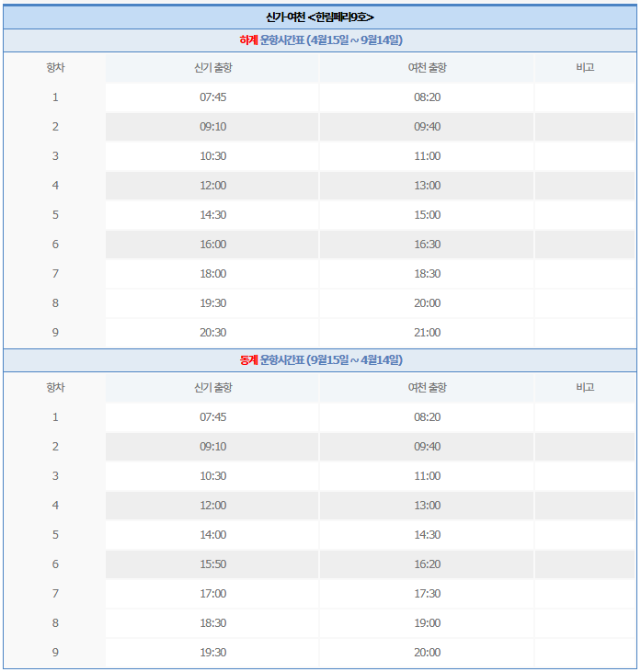The image size is (641, 672).
Task: Select summer 여천 departure 08:20
Action: pos(427,97)
